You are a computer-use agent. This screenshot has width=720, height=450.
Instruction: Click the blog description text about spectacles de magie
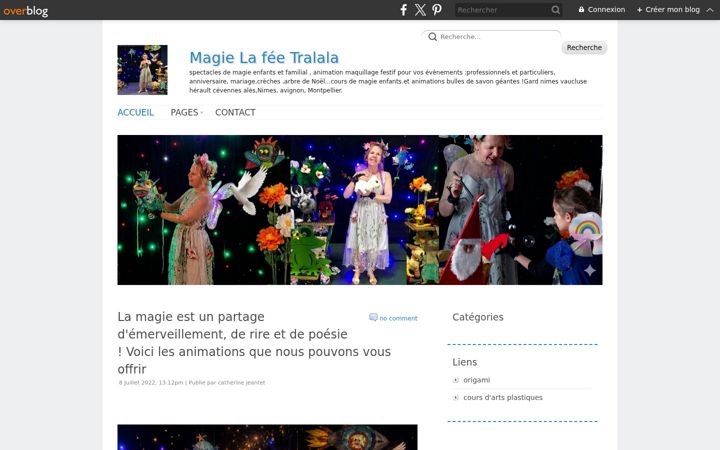coord(388,81)
